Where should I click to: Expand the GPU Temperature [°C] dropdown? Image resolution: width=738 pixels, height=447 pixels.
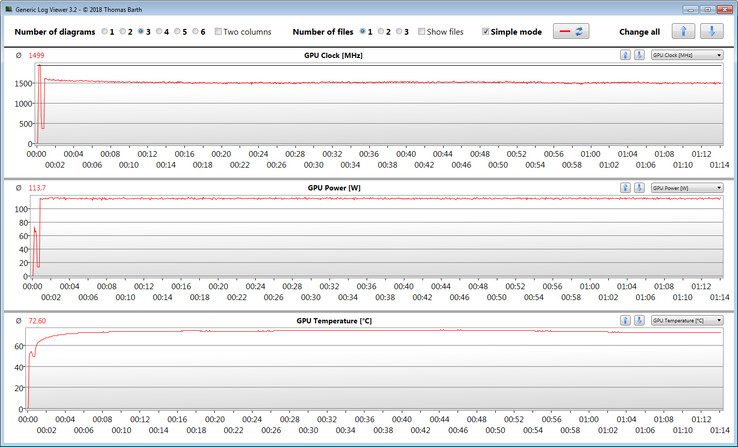coord(686,320)
